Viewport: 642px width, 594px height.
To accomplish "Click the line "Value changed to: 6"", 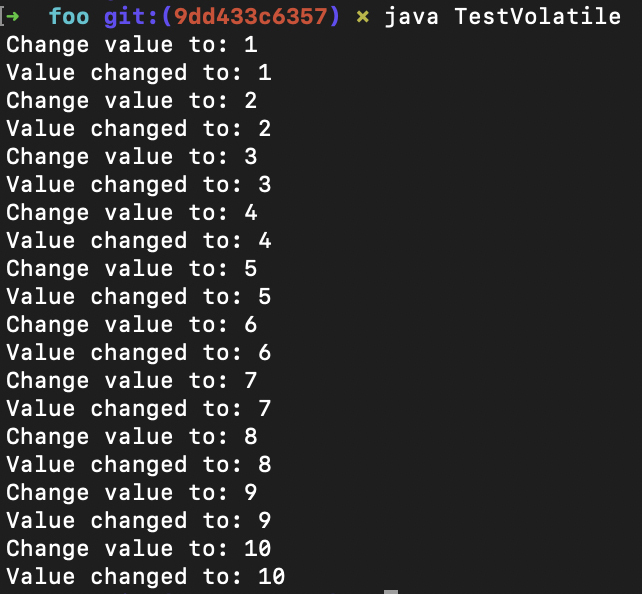I will click(x=138, y=353).
